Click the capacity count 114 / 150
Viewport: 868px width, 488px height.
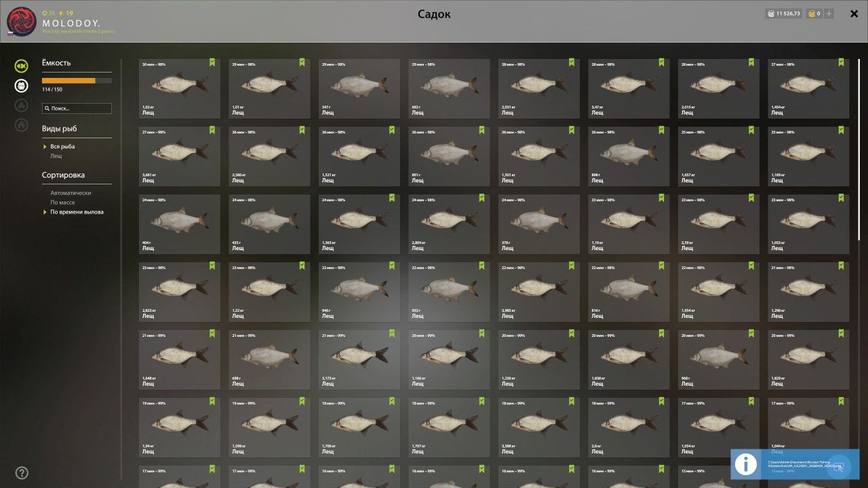click(52, 89)
